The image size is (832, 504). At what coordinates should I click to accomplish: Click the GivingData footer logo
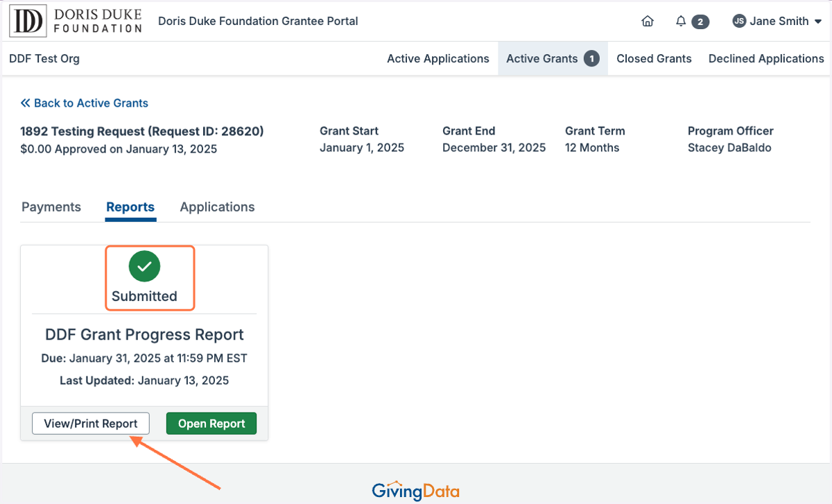[415, 492]
